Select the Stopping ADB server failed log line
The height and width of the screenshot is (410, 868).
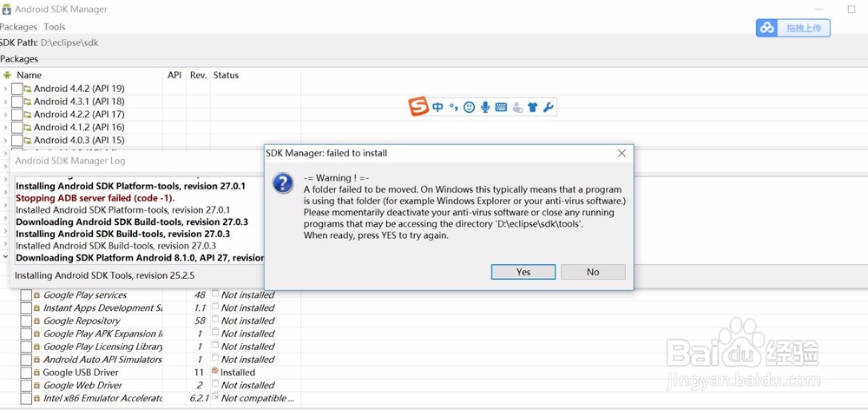pyautogui.click(x=95, y=198)
